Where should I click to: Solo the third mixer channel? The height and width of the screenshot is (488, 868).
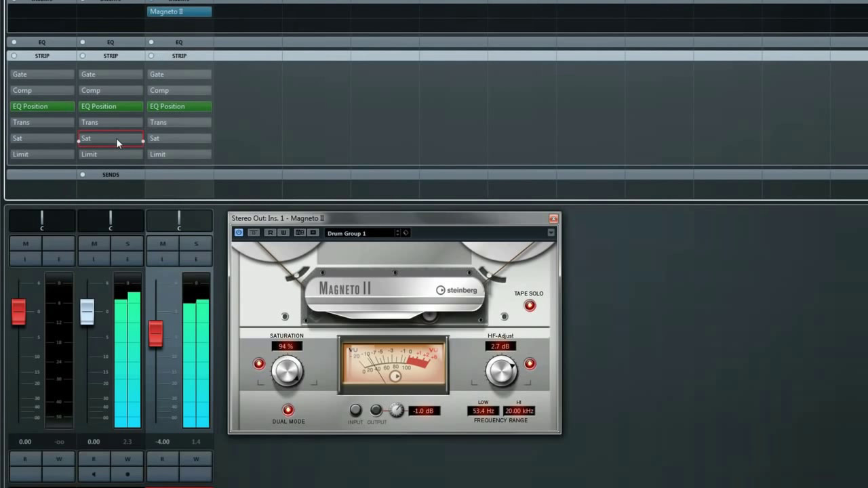[x=196, y=243]
